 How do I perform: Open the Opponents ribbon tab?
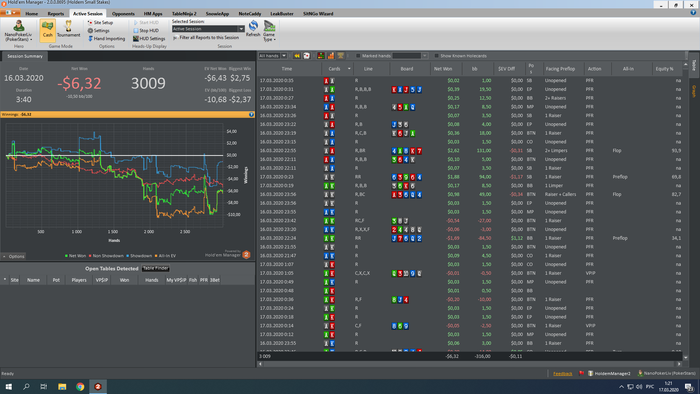click(123, 14)
